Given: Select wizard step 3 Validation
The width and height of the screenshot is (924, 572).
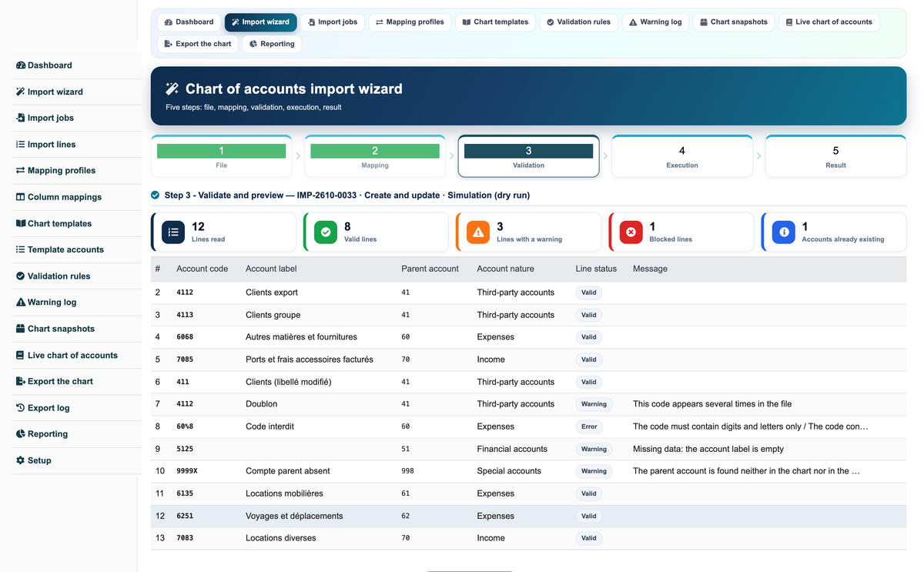Looking at the screenshot, I should coord(529,156).
